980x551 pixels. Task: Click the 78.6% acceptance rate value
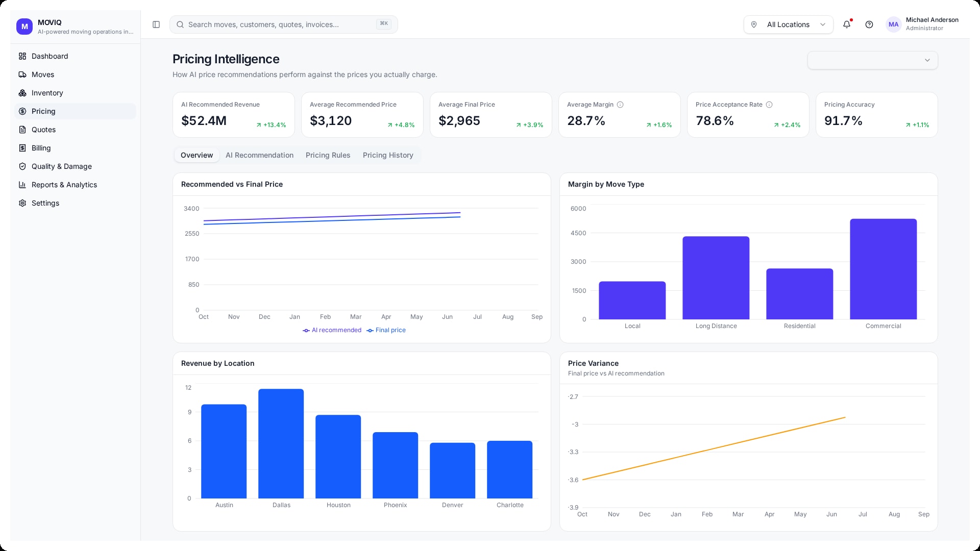point(715,121)
